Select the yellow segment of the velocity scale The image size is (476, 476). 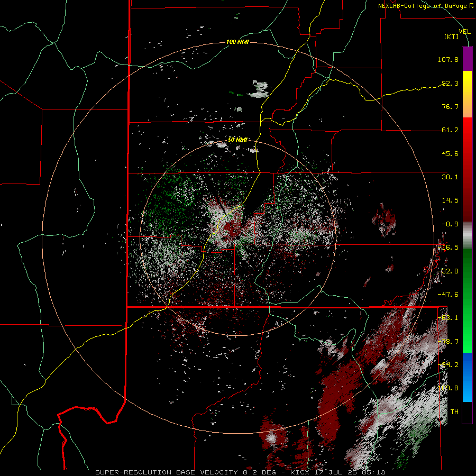tap(467, 94)
